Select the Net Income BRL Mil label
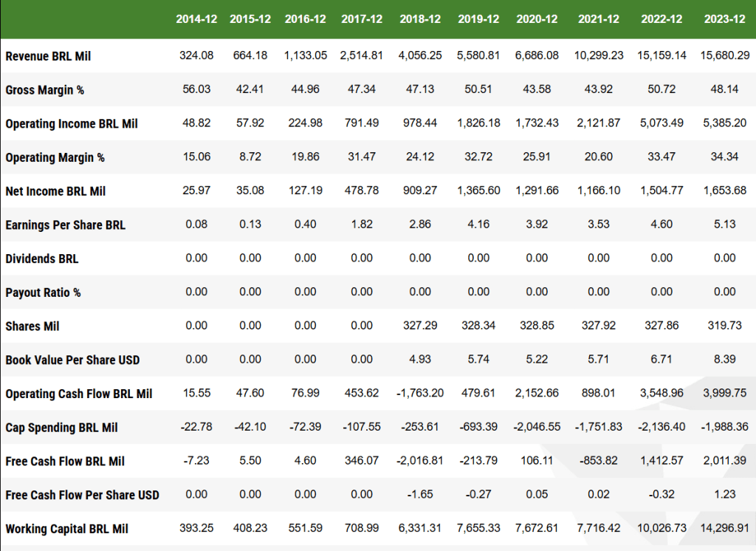 click(55, 191)
